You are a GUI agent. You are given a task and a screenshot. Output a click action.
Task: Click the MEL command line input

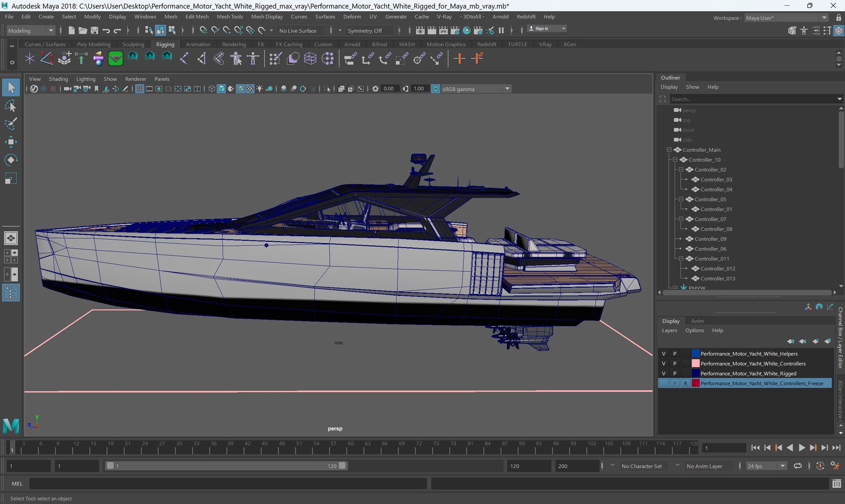pyautogui.click(x=228, y=483)
